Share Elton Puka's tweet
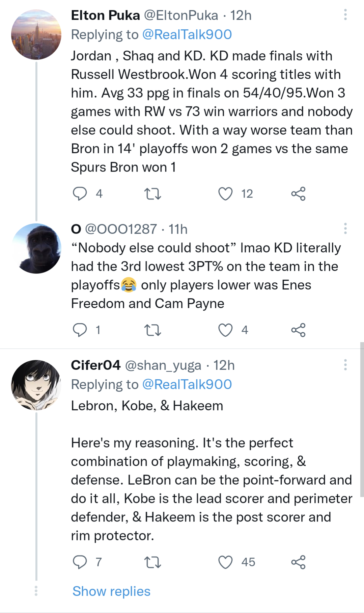The width and height of the screenshot is (364, 613). tap(298, 194)
